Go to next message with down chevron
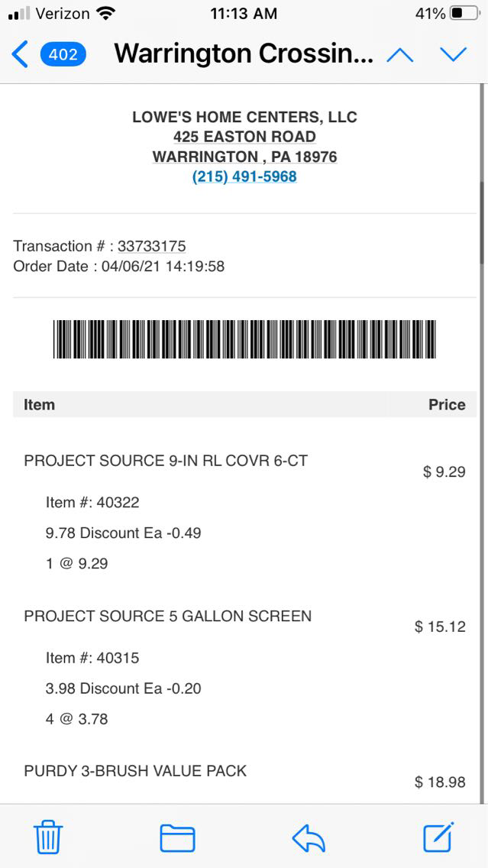 tap(453, 54)
